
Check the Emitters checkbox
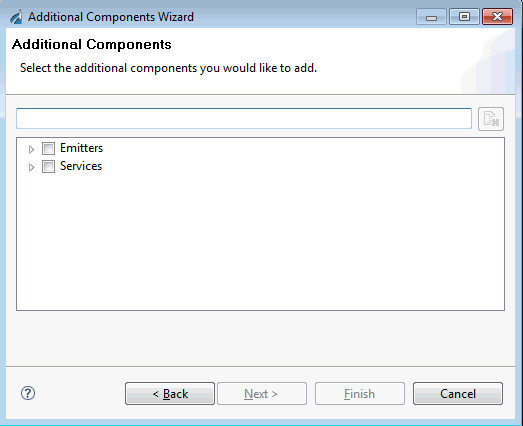coord(48,148)
